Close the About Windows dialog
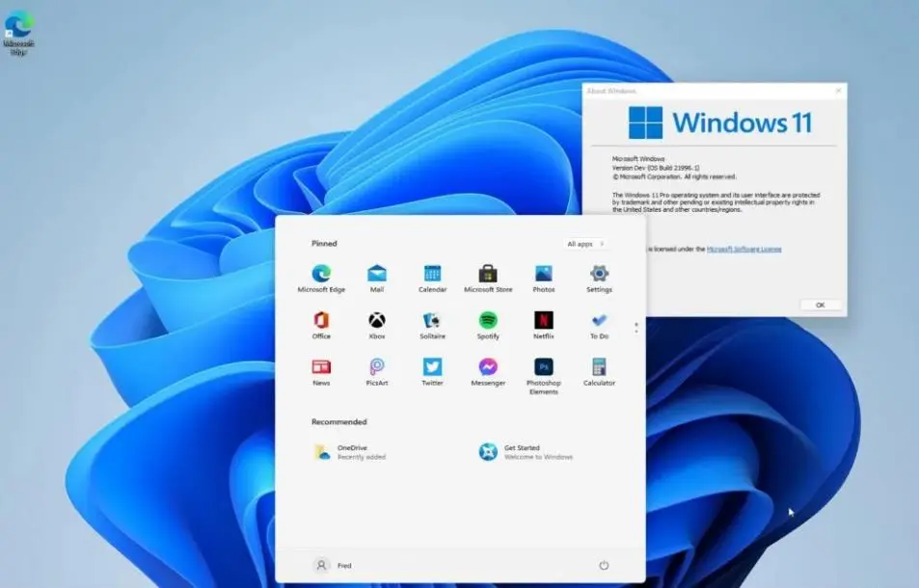 click(x=838, y=91)
